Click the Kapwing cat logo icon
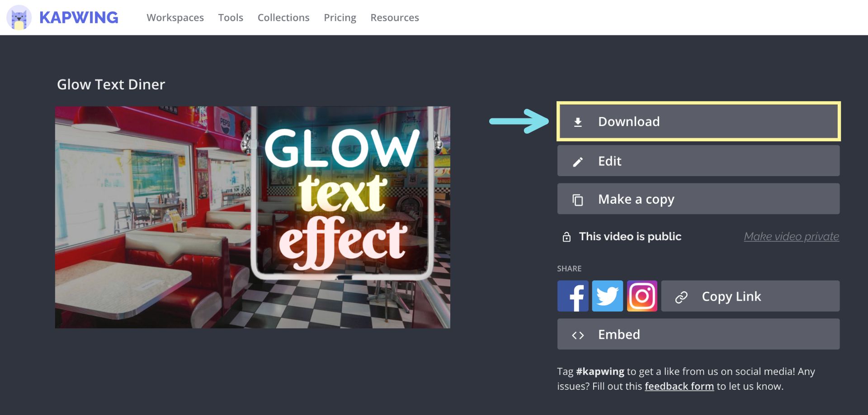Viewport: 868px width, 415px height. click(19, 18)
